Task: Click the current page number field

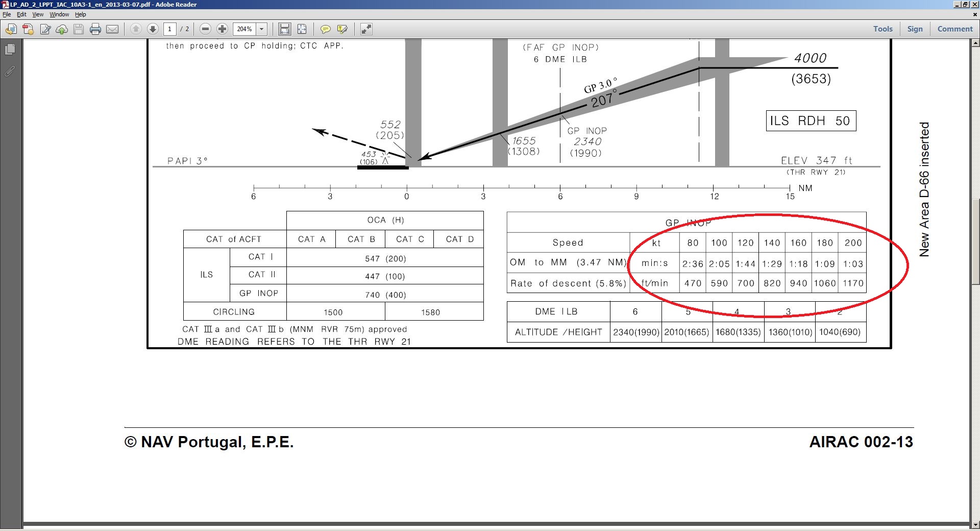Action: [170, 29]
